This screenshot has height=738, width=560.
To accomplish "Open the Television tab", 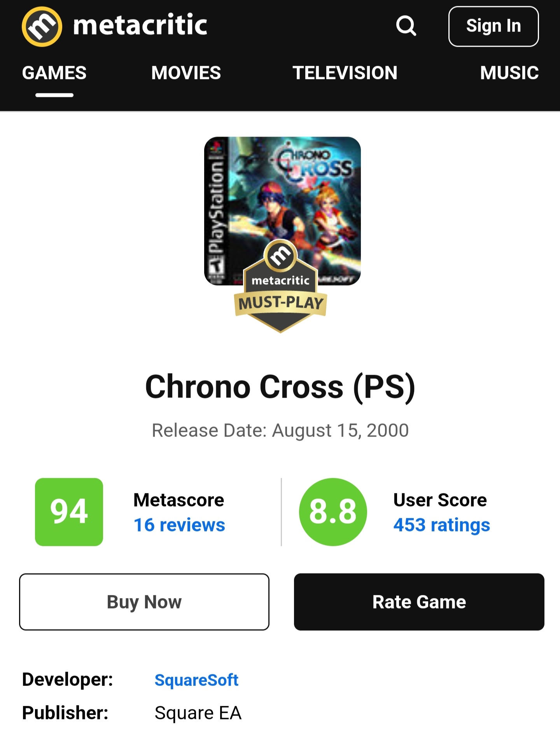I will tap(345, 73).
